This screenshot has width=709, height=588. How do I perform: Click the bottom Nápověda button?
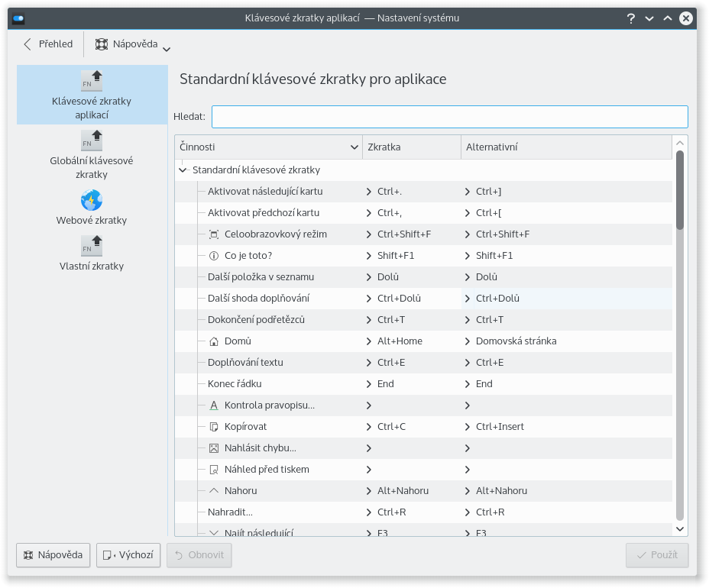53,555
